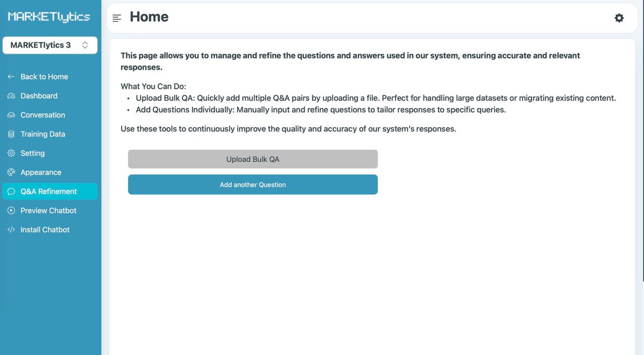Click the Upload Bulk QA button

tap(253, 159)
